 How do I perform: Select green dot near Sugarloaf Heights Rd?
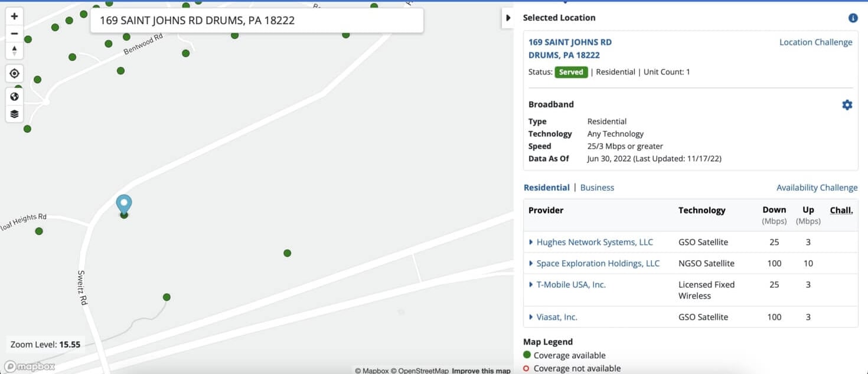click(x=39, y=231)
